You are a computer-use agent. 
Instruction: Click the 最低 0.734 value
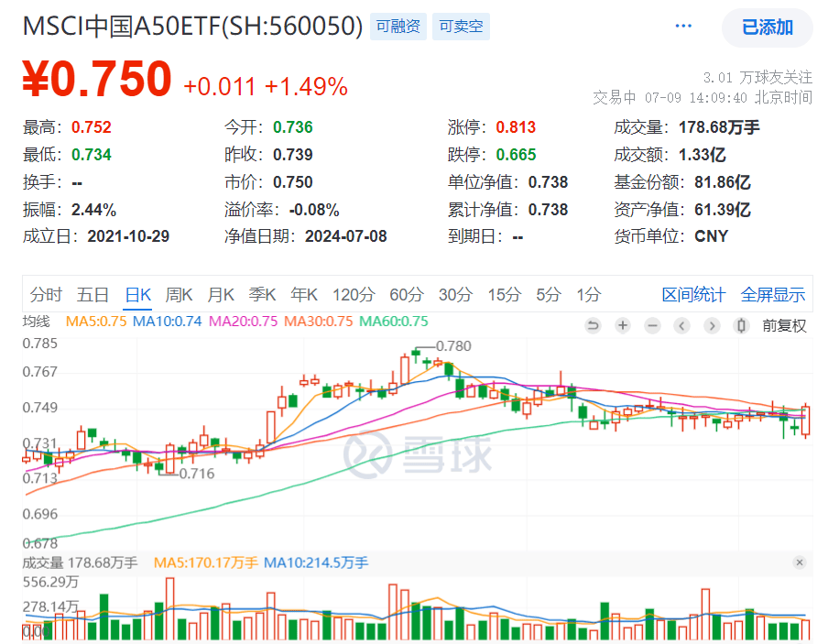pos(92,155)
